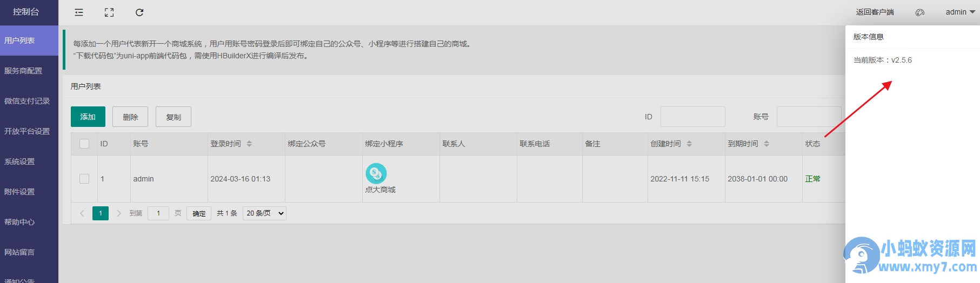Select page 1 in pagination
The width and height of the screenshot is (980, 283).
[101, 213]
